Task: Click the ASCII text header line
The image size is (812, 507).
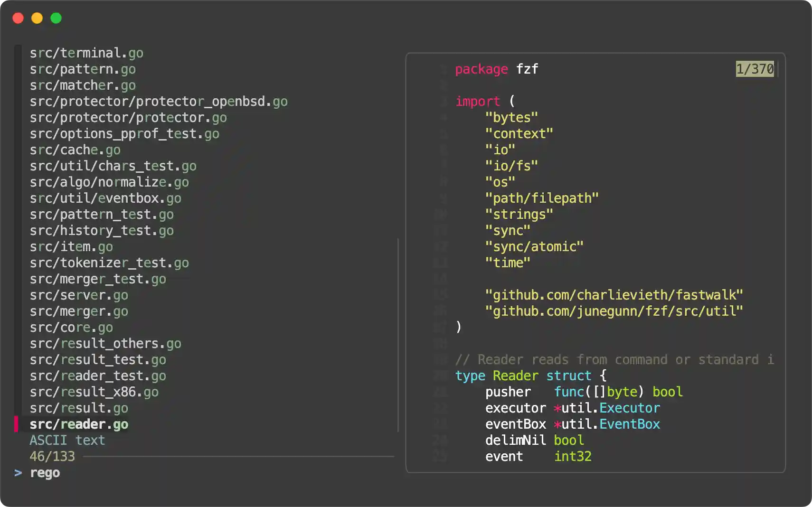Action: (x=67, y=440)
